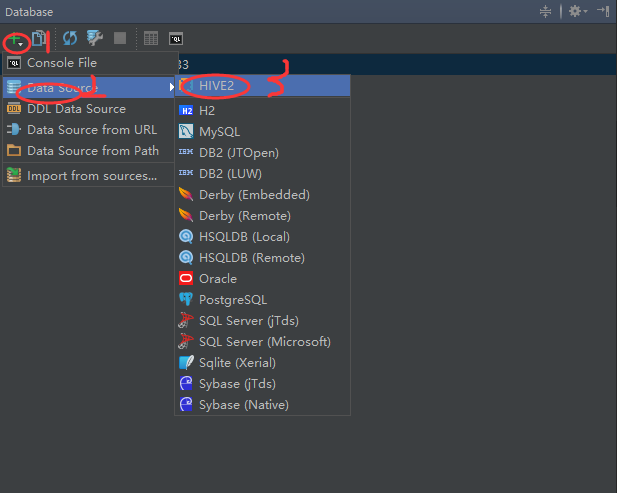Select MySQL database type
This screenshot has width=617, height=493.
coord(262,131)
